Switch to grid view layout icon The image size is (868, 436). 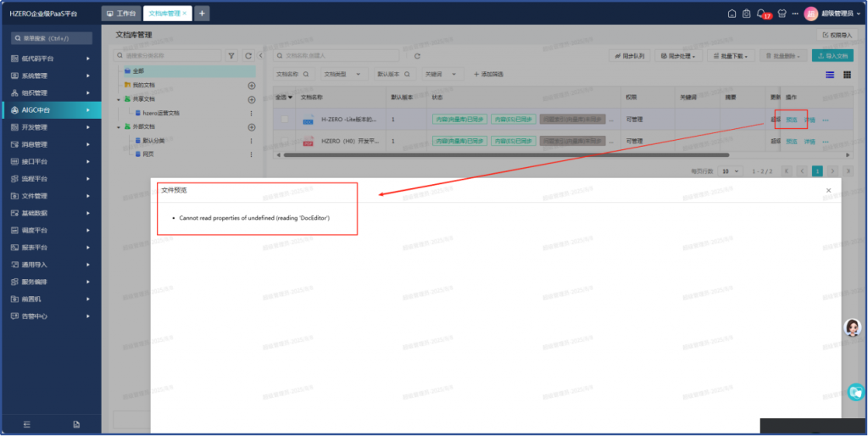coord(847,75)
